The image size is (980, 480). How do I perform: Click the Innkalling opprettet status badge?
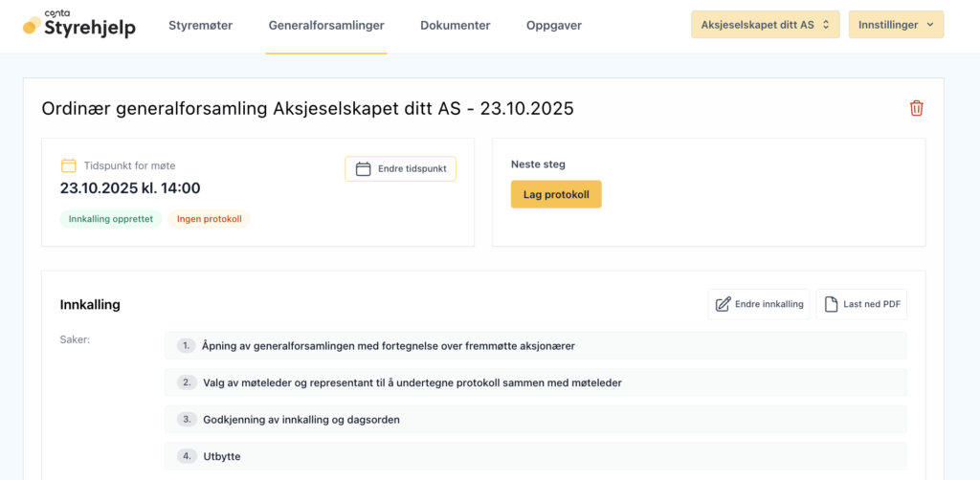tap(111, 219)
